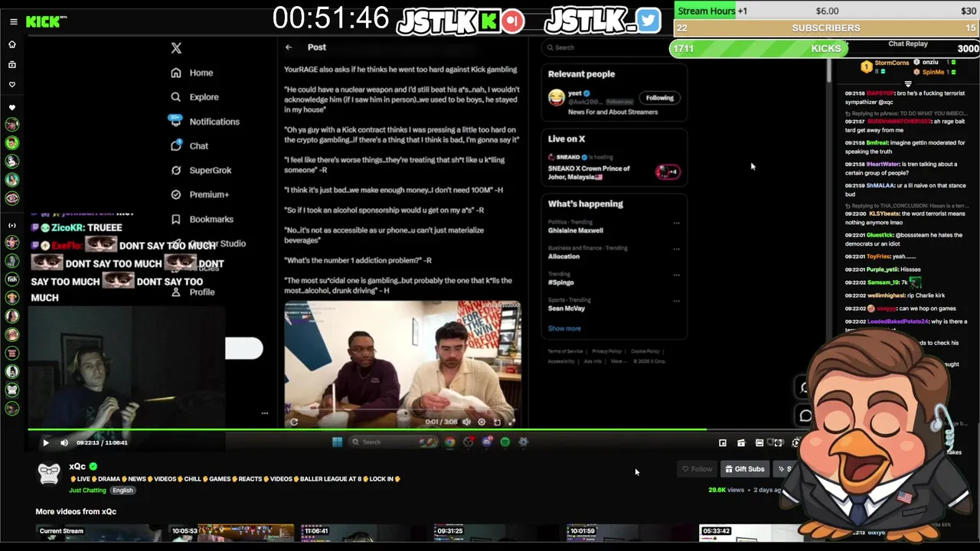980x551 pixels.
Task: Click Show more under What's happening
Action: click(x=564, y=328)
